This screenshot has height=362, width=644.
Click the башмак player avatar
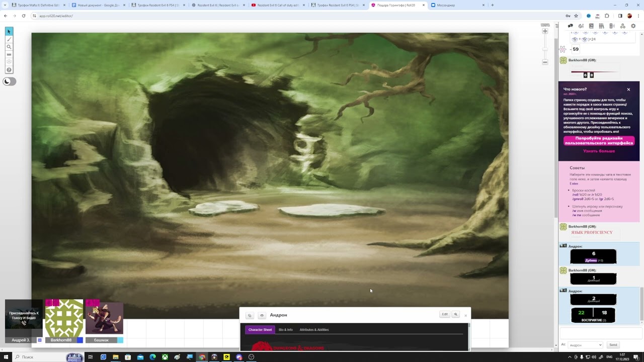tap(104, 318)
